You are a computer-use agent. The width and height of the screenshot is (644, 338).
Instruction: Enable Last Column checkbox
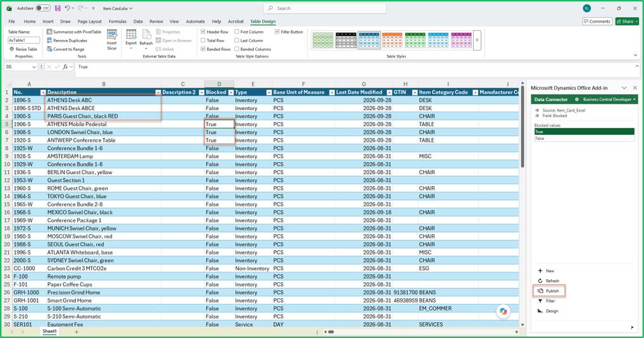[x=237, y=41]
